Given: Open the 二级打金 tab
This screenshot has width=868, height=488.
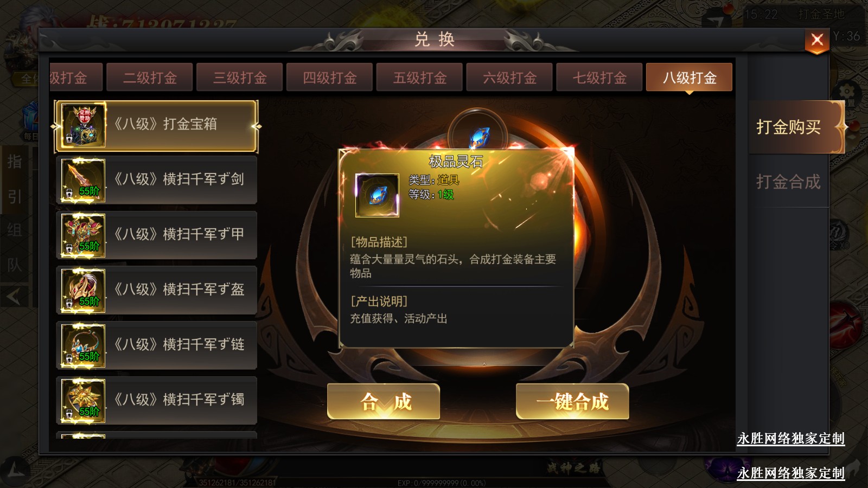Looking at the screenshot, I should 150,78.
